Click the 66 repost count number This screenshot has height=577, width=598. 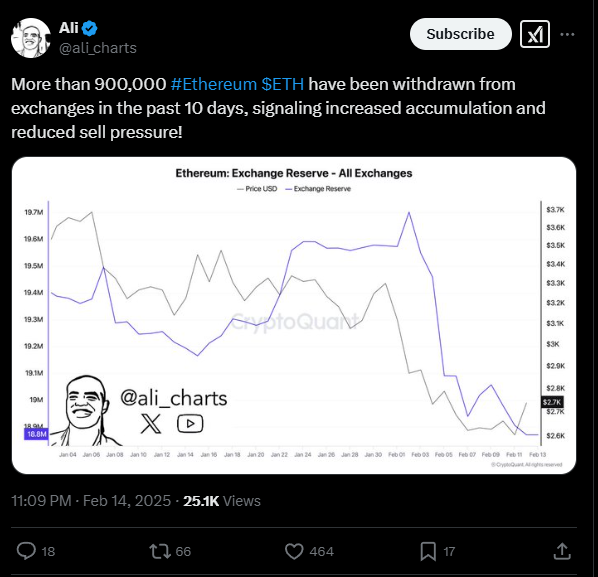(x=183, y=551)
